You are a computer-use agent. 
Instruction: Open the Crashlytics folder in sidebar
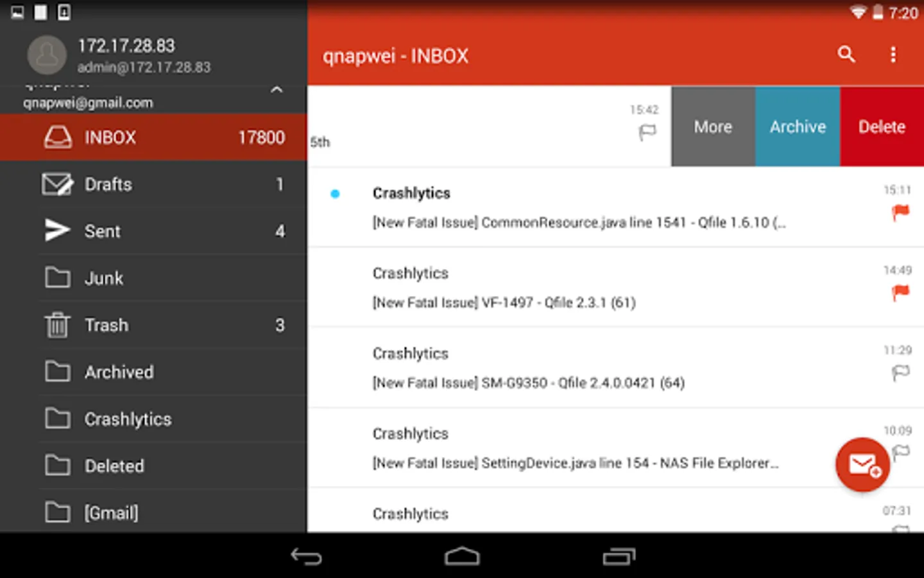[153, 419]
